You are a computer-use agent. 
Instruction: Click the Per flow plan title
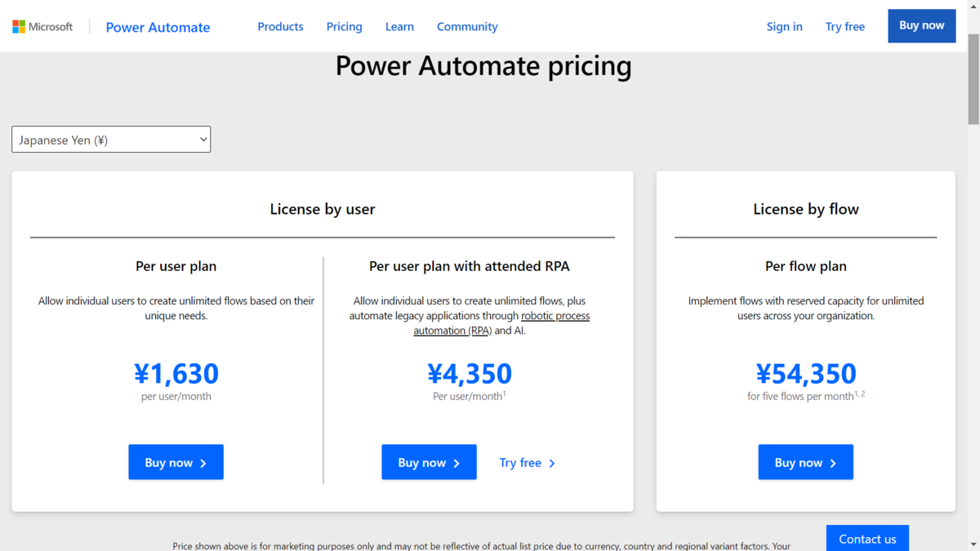click(806, 266)
